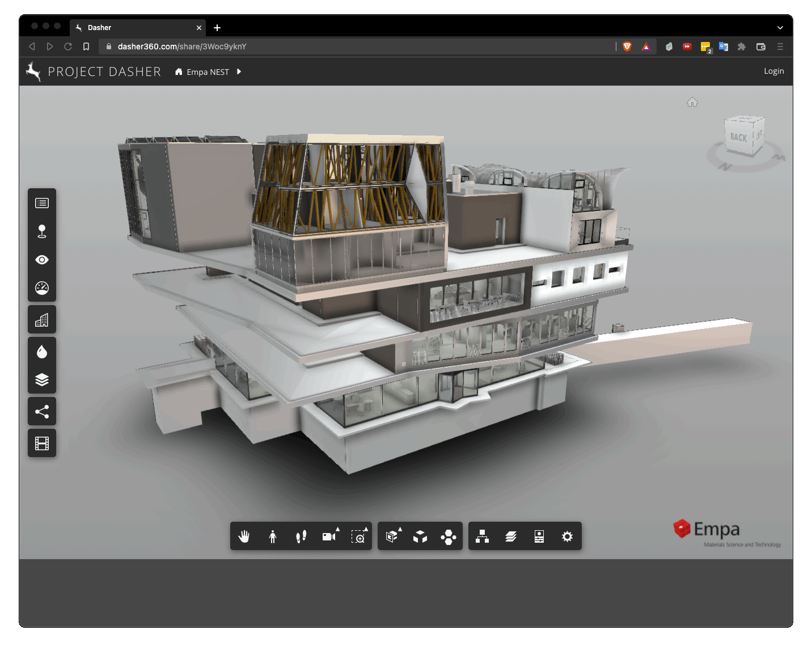Toggle visibility with the eye icon
812x651 pixels.
point(42,260)
